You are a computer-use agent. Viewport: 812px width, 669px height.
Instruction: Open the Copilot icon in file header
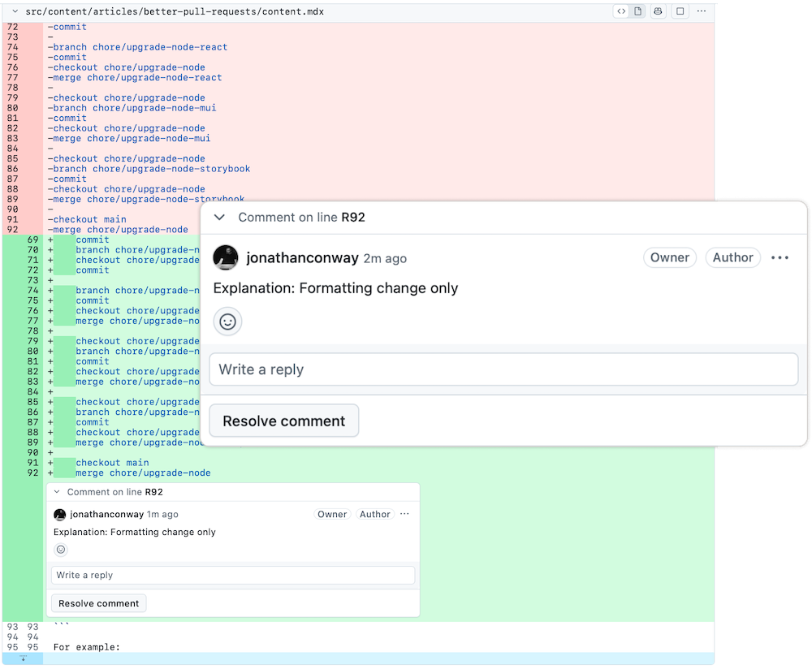click(x=658, y=11)
